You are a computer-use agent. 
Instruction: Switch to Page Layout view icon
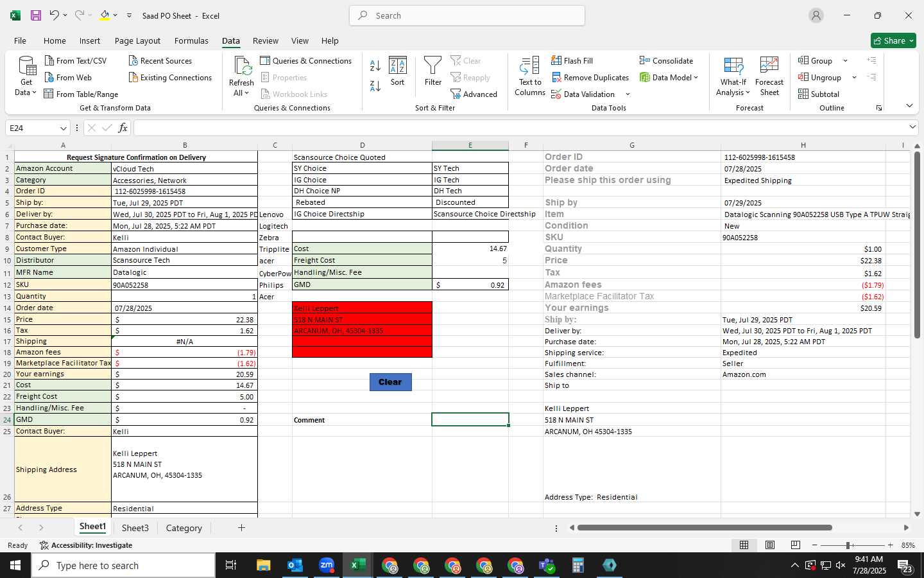pyautogui.click(x=769, y=545)
